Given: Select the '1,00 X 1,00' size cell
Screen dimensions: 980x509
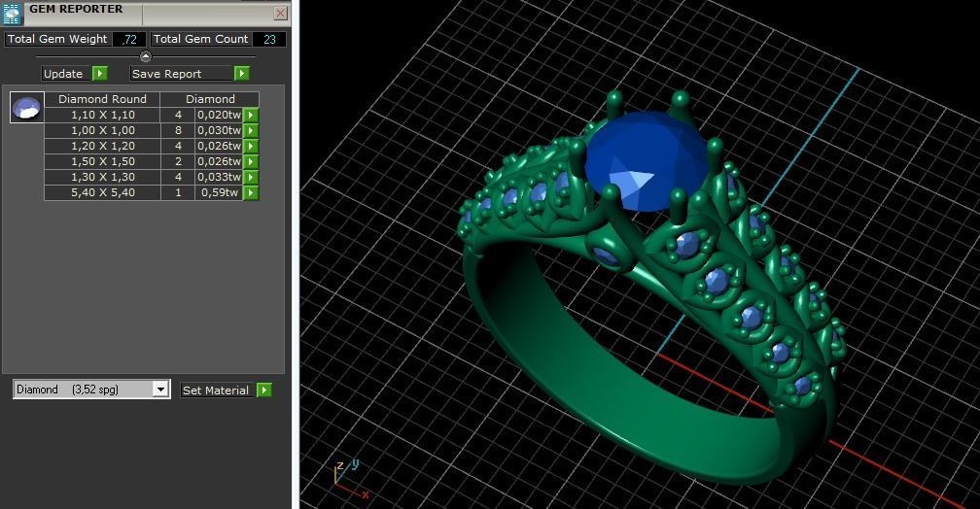Looking at the screenshot, I should pos(102,130).
